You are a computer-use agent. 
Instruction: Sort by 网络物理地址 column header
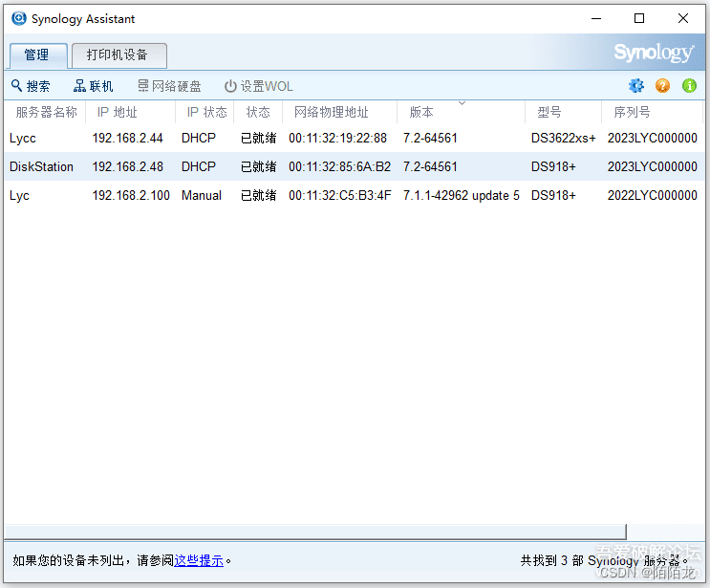point(339,112)
